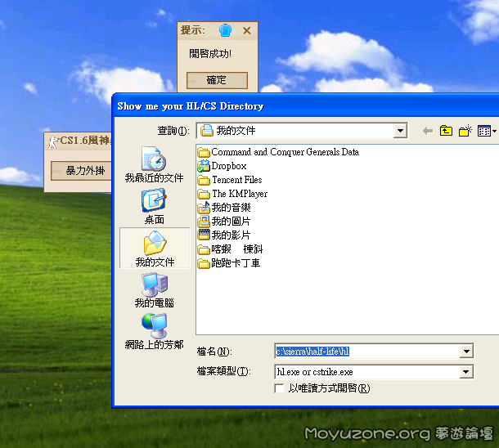Click 我的影片 folder icon
Viewport: 499px width, 448px height.
point(204,235)
